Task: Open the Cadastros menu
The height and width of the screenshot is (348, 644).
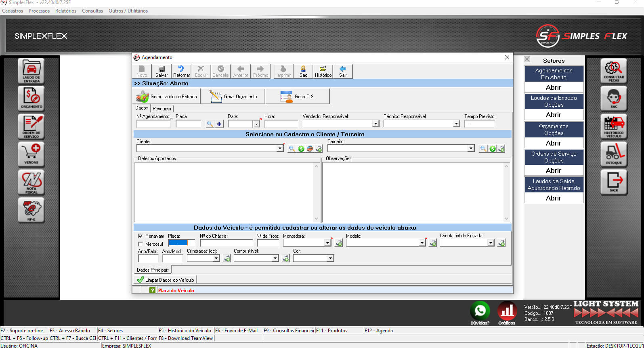Action: pos(13,11)
